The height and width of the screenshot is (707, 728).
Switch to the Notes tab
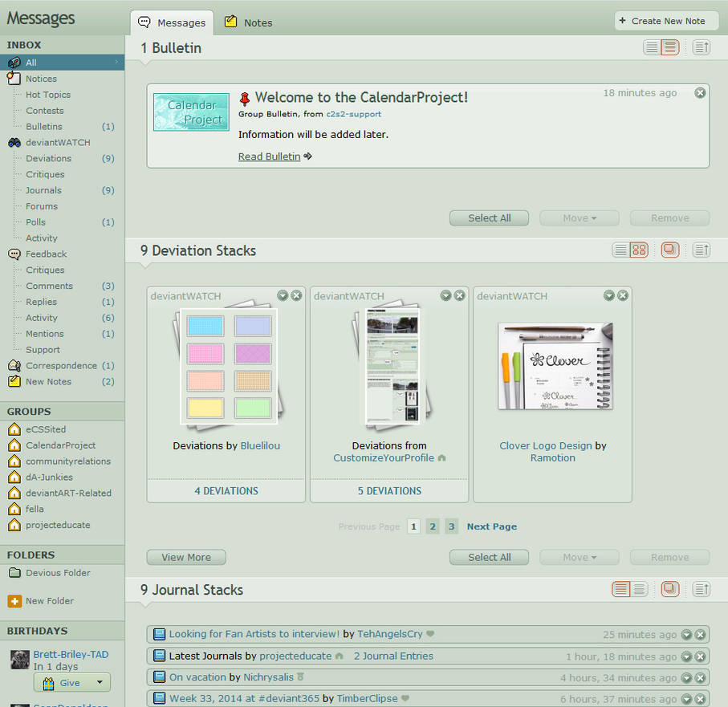249,22
